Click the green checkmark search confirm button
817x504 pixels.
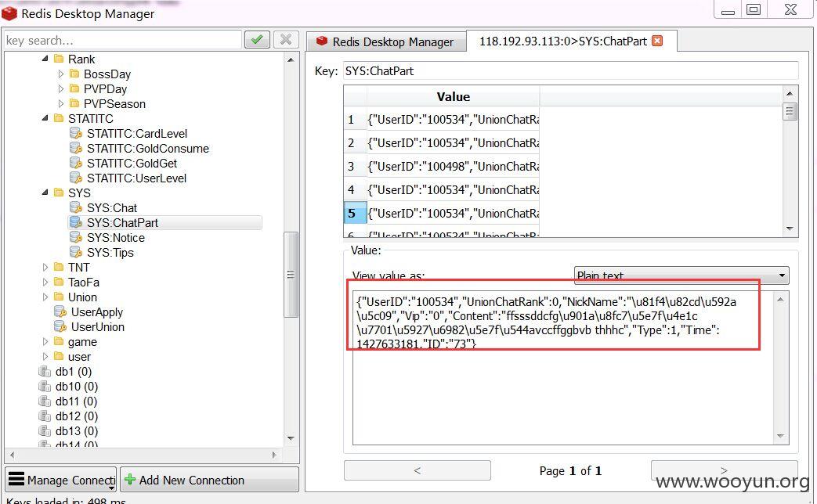coord(257,40)
